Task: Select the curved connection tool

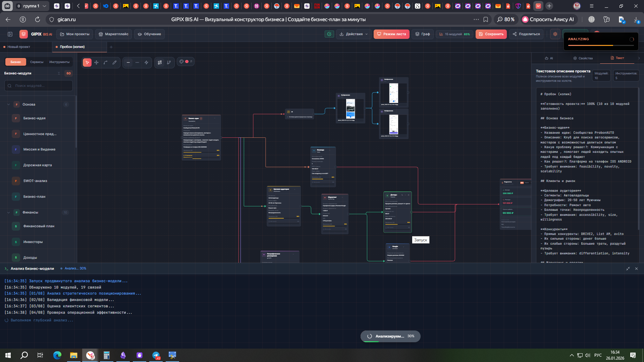Action: point(105,62)
